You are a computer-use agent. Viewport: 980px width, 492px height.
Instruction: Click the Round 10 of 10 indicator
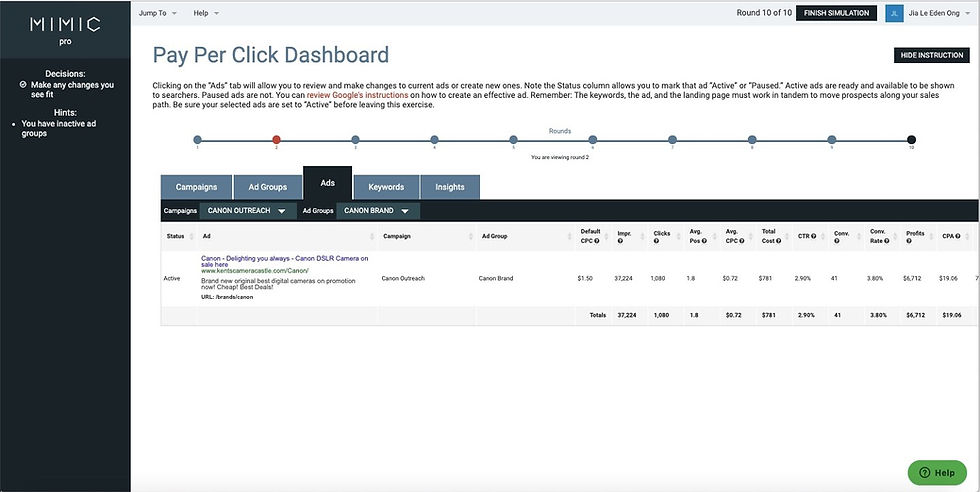(x=764, y=13)
